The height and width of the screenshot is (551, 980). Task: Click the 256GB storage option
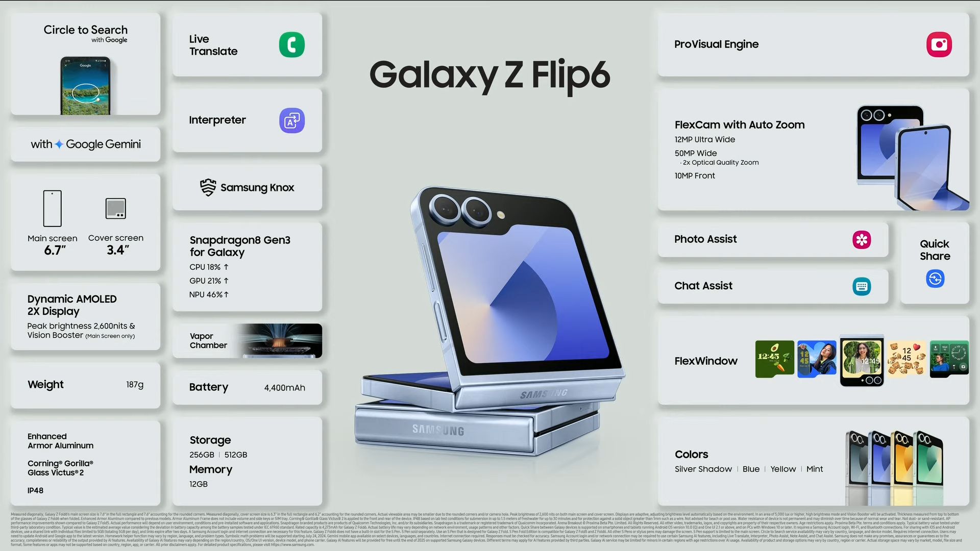pyautogui.click(x=202, y=455)
